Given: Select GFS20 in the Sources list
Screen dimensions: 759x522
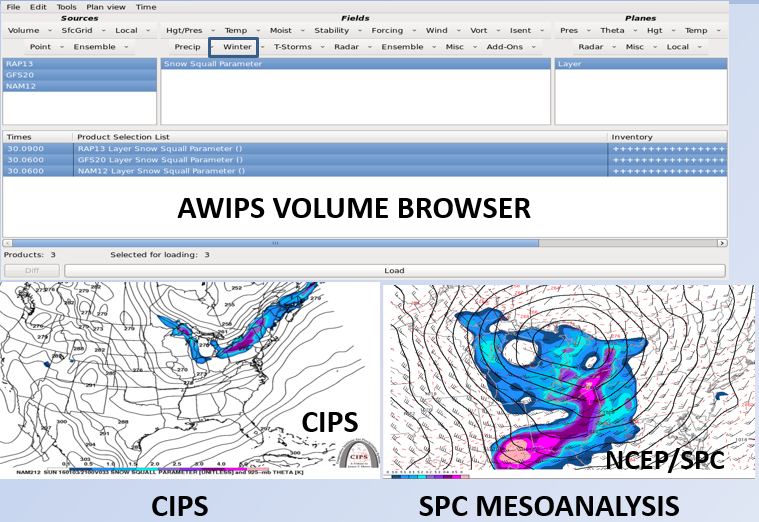Looking at the screenshot, I should [80, 75].
